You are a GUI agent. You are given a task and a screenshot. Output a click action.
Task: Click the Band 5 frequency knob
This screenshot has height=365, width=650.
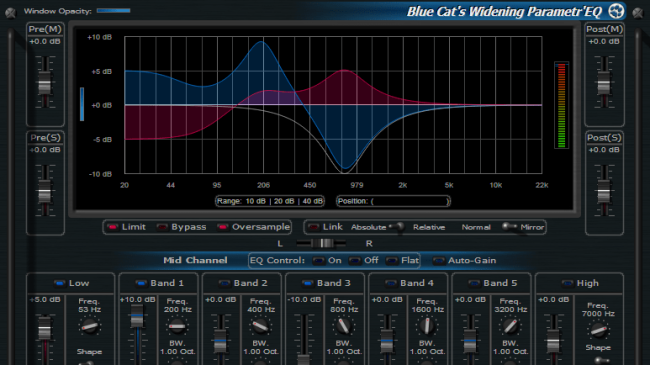510,326
